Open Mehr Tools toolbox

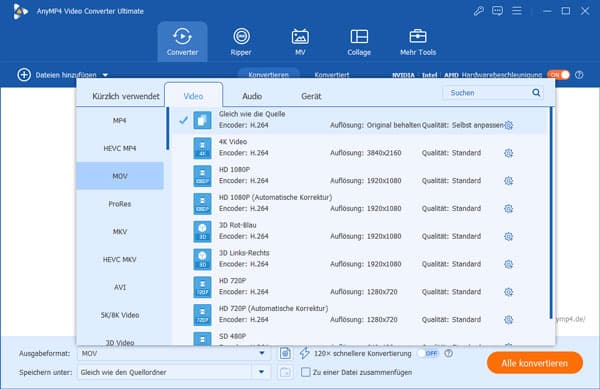pyautogui.click(x=418, y=42)
